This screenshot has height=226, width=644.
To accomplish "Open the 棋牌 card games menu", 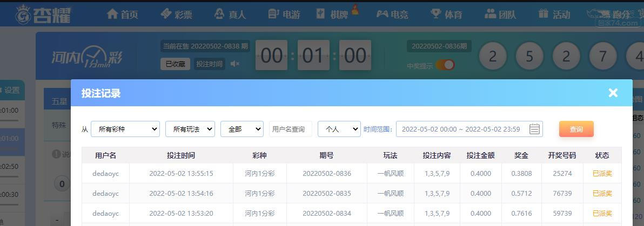I will [333, 15].
